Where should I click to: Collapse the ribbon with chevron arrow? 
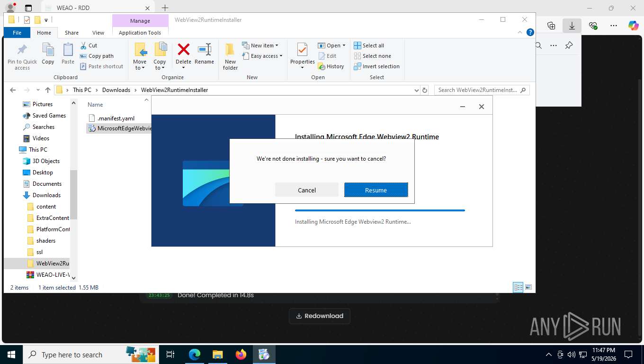click(521, 33)
